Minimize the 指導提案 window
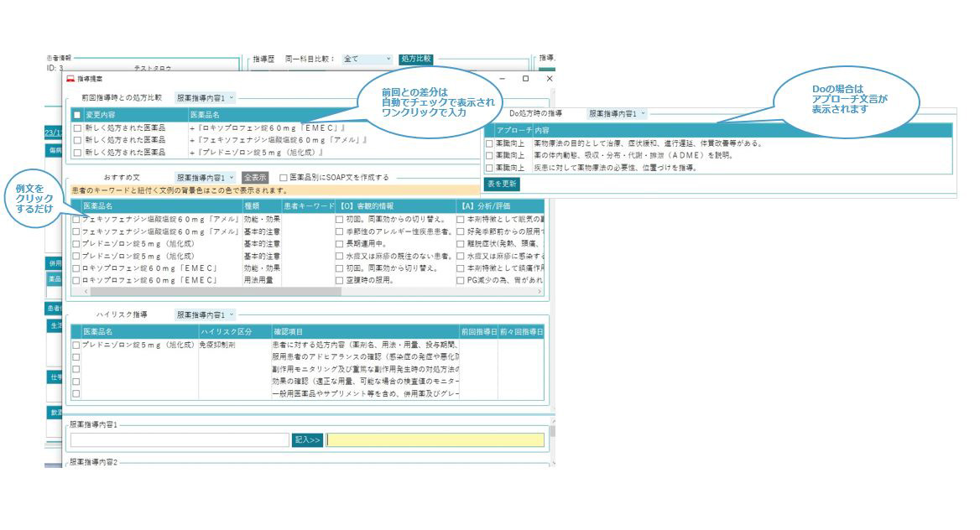Screen dimensions: 980x530 [x=502, y=78]
